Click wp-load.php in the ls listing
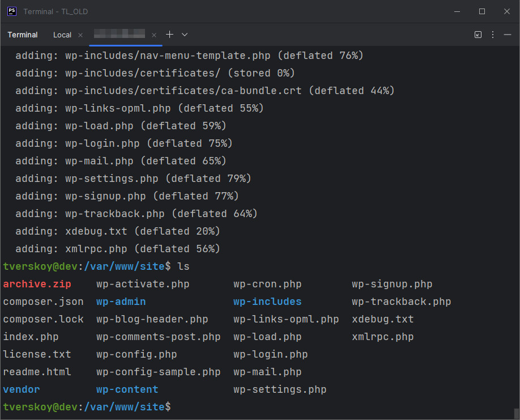Image resolution: width=520 pixels, height=420 pixels. click(x=267, y=337)
